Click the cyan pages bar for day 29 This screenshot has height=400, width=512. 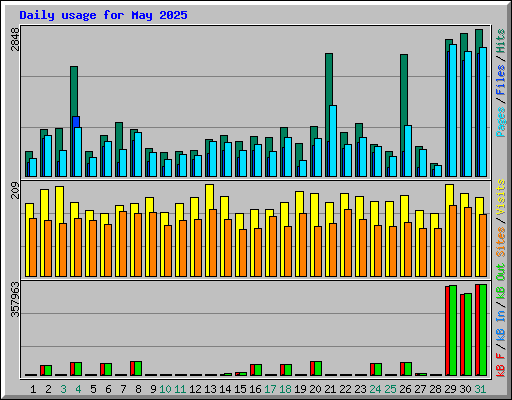[x=453, y=110]
